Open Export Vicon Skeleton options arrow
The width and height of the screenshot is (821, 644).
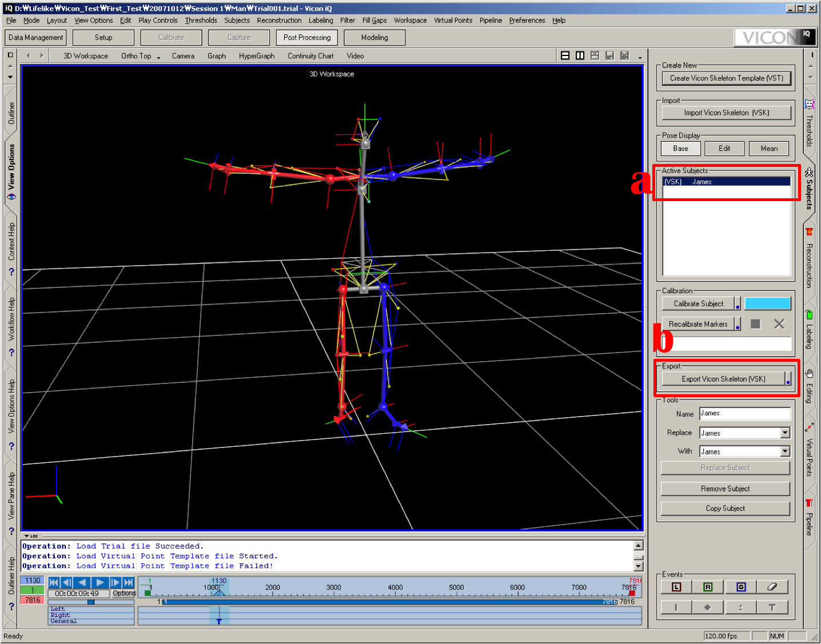click(788, 379)
